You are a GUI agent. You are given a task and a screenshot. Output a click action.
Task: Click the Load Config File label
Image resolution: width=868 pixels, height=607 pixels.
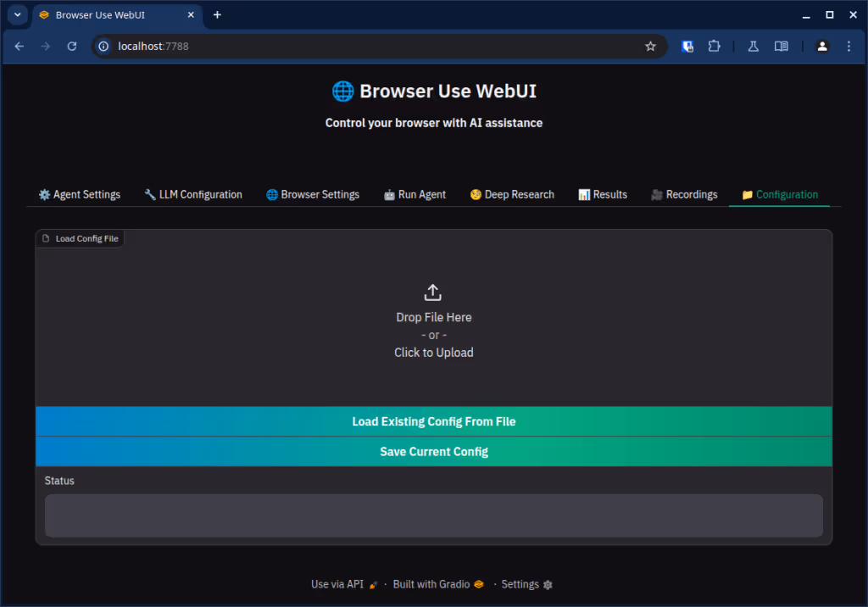(81, 239)
